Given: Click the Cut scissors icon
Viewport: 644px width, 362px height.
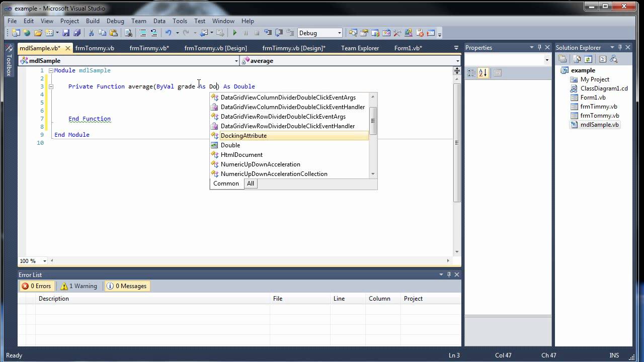Looking at the screenshot, I should (91, 33).
